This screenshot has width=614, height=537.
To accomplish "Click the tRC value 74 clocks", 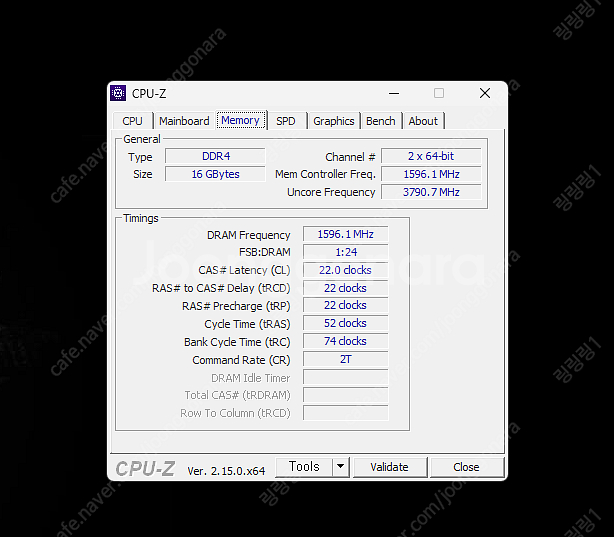I will pos(345,341).
